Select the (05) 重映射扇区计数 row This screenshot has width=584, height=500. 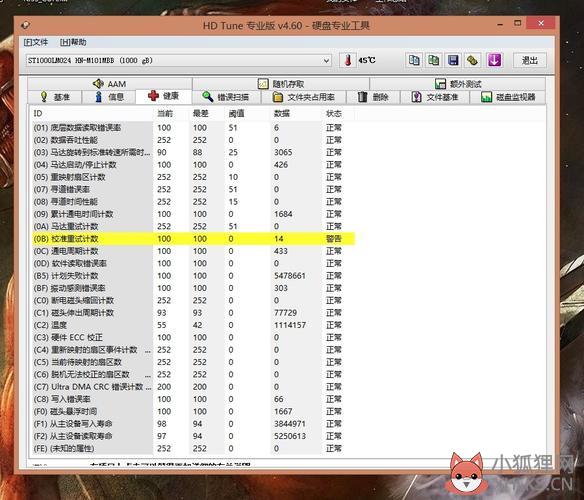coord(193,177)
